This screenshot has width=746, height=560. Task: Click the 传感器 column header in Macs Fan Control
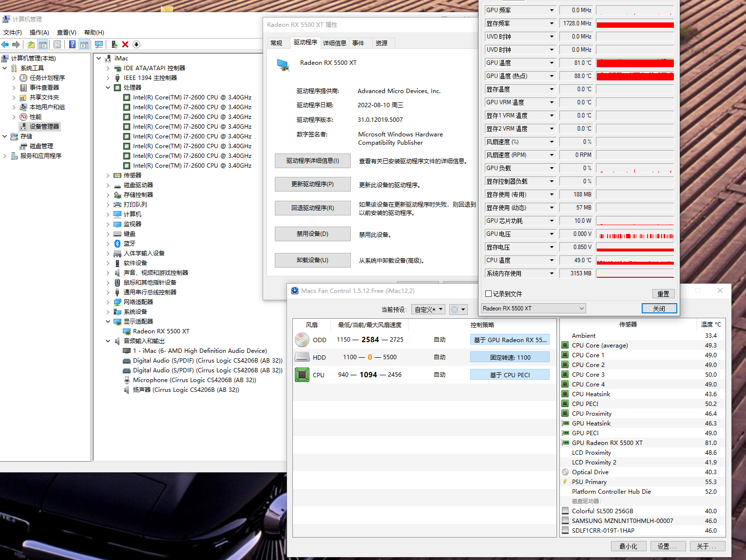(x=628, y=325)
